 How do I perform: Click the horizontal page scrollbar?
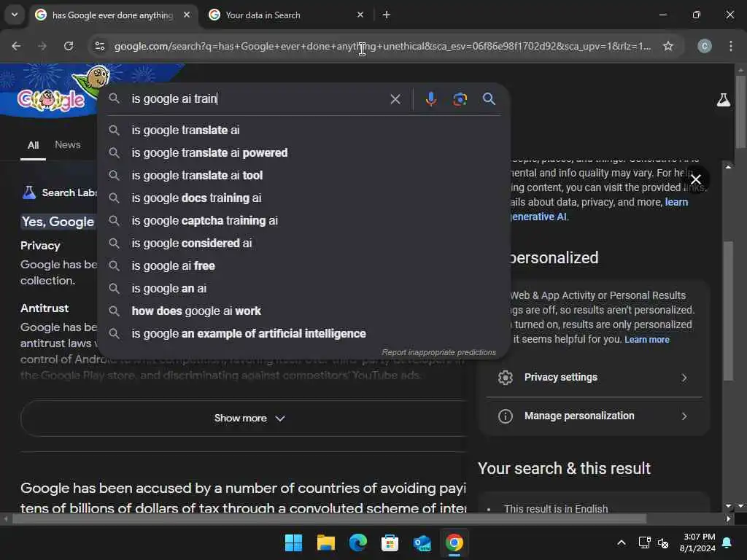click(x=329, y=518)
